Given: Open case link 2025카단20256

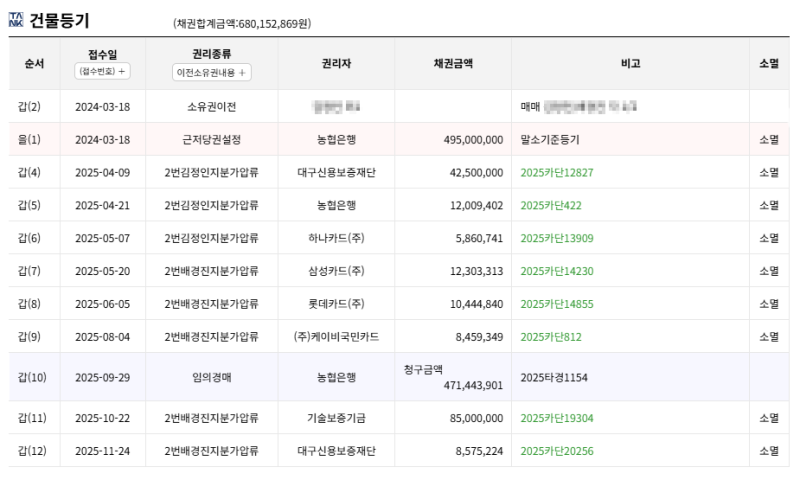Looking at the screenshot, I should pyautogui.click(x=557, y=451).
